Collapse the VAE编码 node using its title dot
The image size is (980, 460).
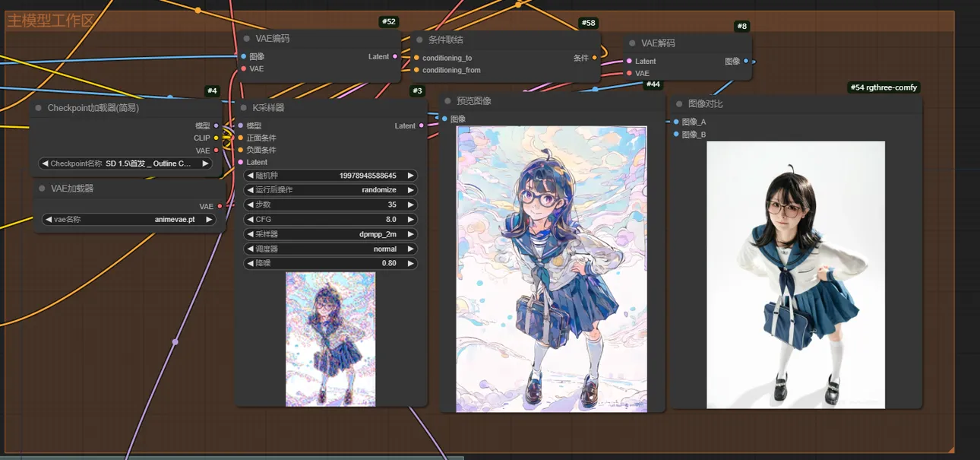[x=247, y=39]
